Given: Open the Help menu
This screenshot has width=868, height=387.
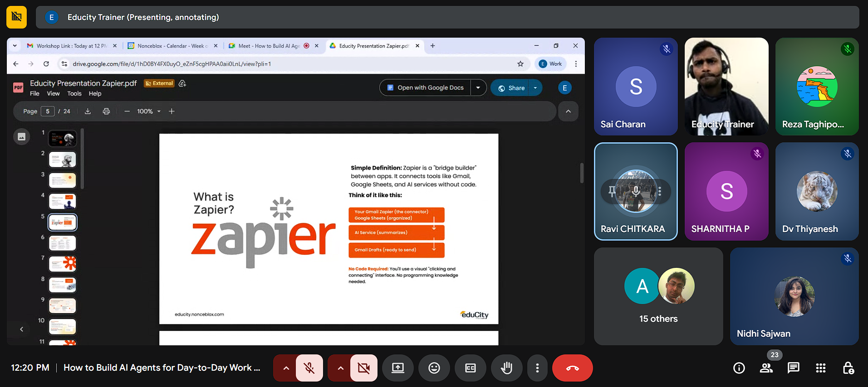Looking at the screenshot, I should click(95, 94).
